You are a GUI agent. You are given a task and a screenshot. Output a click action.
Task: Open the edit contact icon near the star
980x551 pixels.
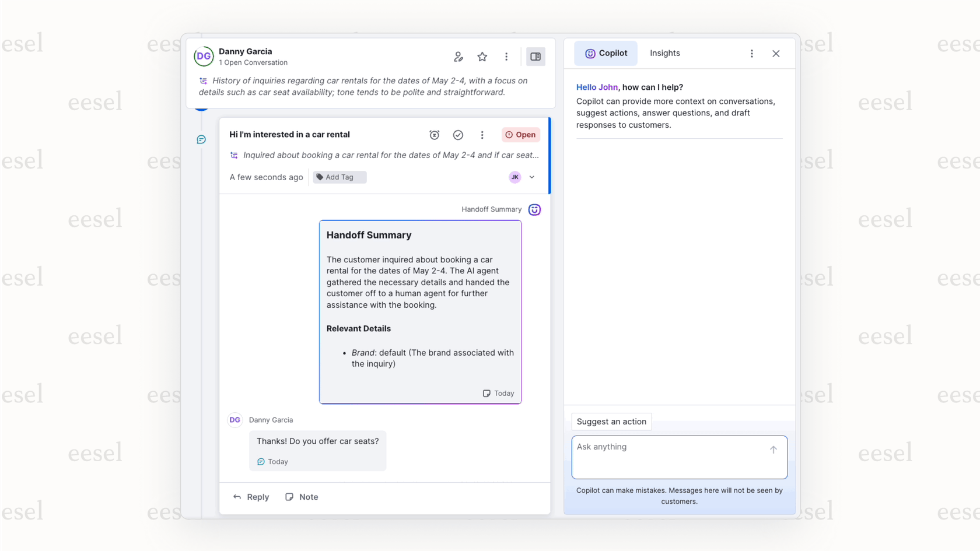click(x=459, y=57)
